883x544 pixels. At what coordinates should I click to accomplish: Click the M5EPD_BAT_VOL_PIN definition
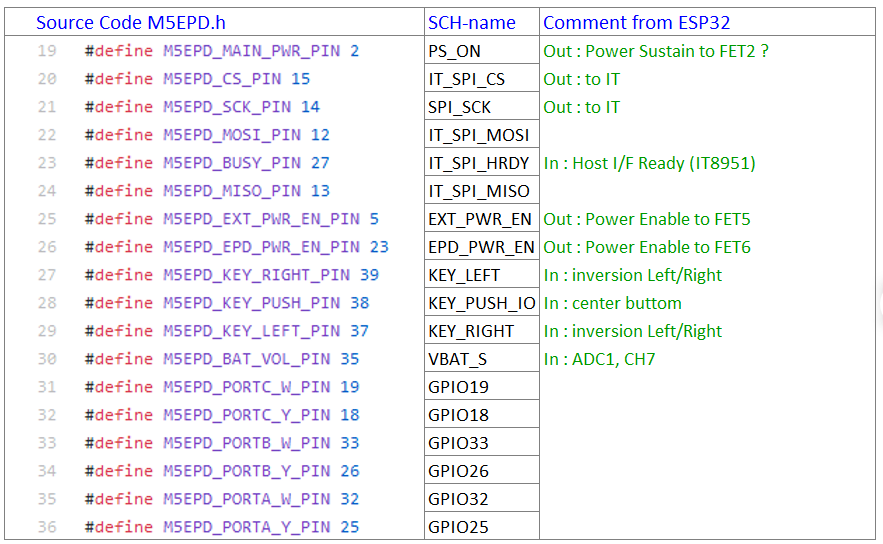point(222,359)
